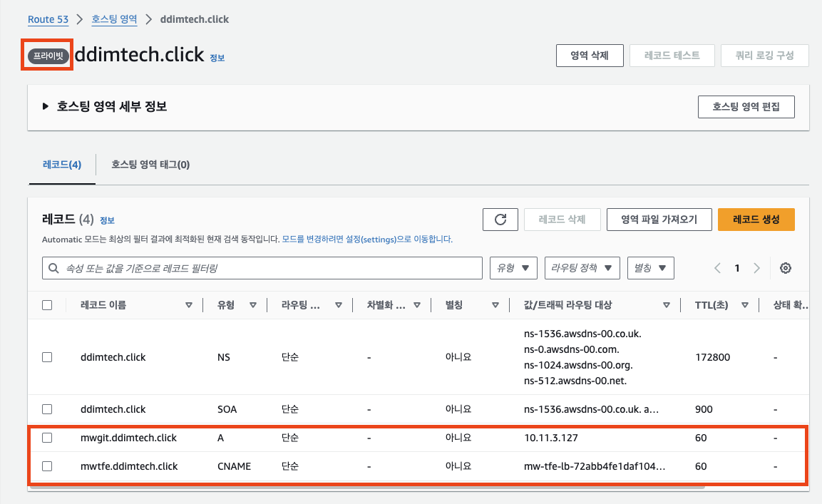The image size is (822, 504).
Task: Sort by 별칭 column arrow
Action: tap(495, 305)
